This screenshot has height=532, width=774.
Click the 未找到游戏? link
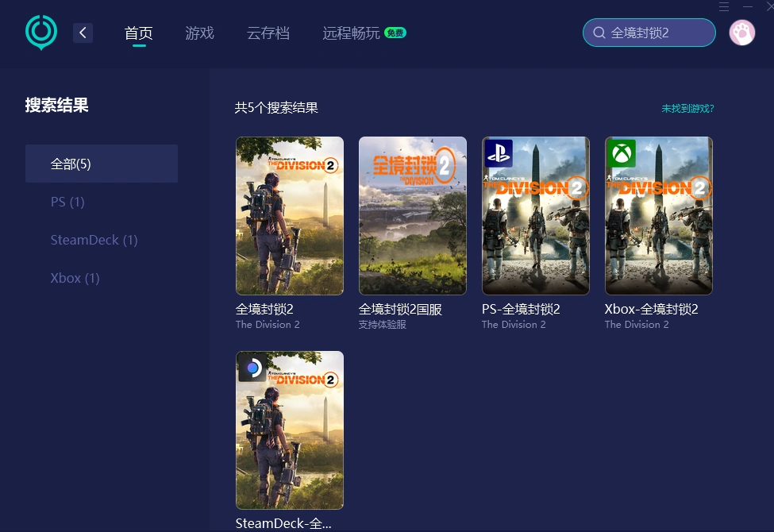[x=687, y=108]
